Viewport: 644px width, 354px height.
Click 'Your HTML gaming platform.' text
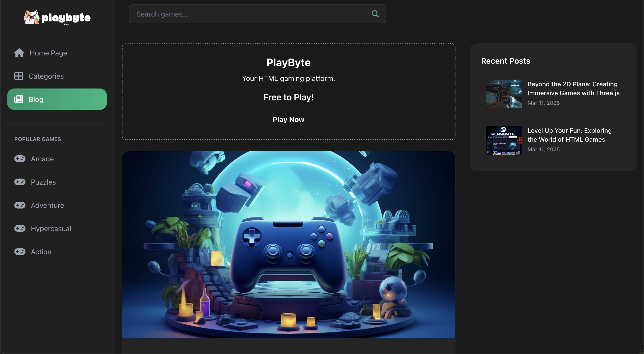click(288, 78)
